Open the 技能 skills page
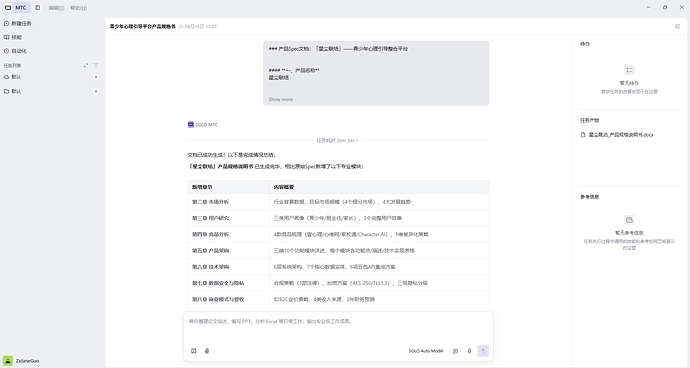The width and height of the screenshot is (690, 368). [13, 37]
